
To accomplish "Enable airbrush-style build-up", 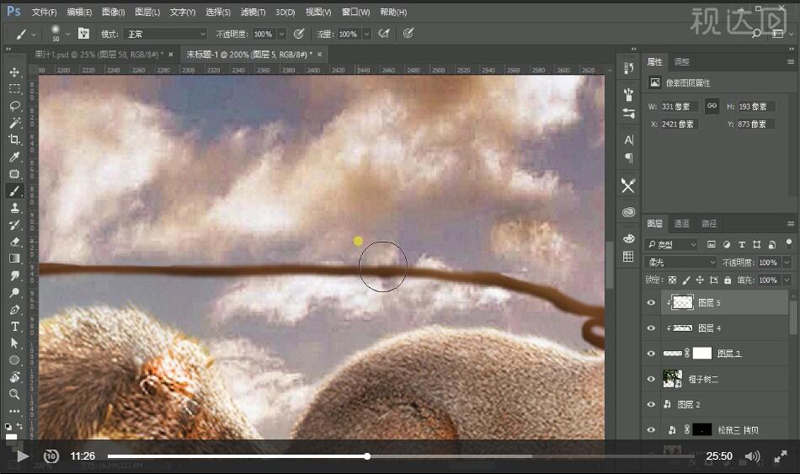I will [x=384, y=34].
